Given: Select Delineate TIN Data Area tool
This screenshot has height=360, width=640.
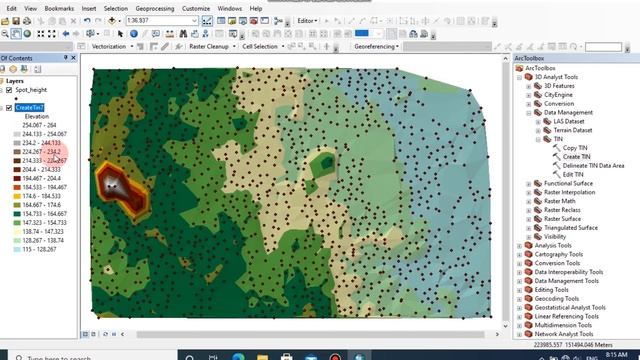Looking at the screenshot, I should (593, 166).
